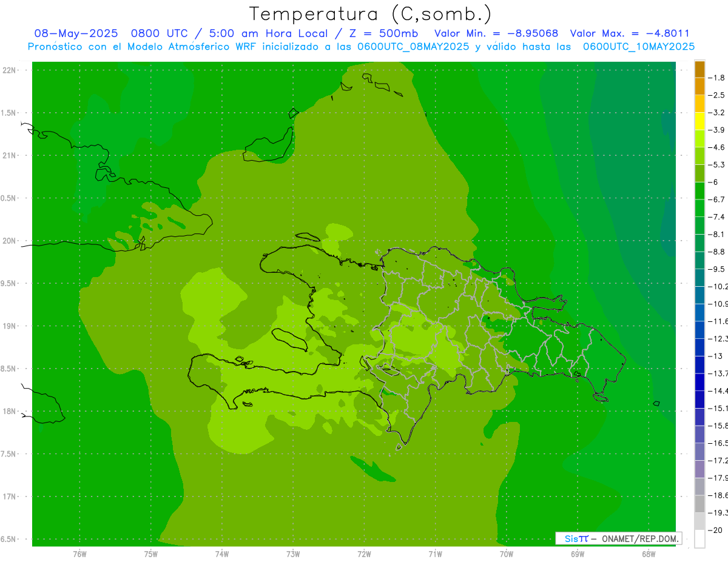Click the "74W" longitude axis label

coord(222,554)
